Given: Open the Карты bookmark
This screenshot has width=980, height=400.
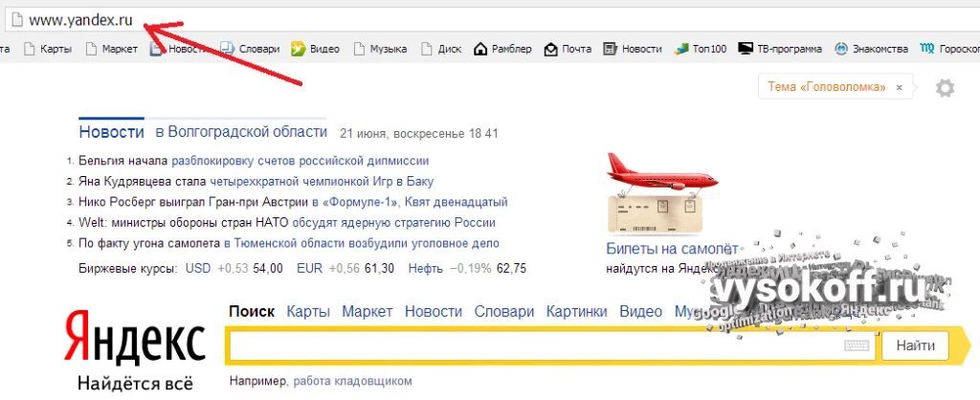Looking at the screenshot, I should pos(48,49).
